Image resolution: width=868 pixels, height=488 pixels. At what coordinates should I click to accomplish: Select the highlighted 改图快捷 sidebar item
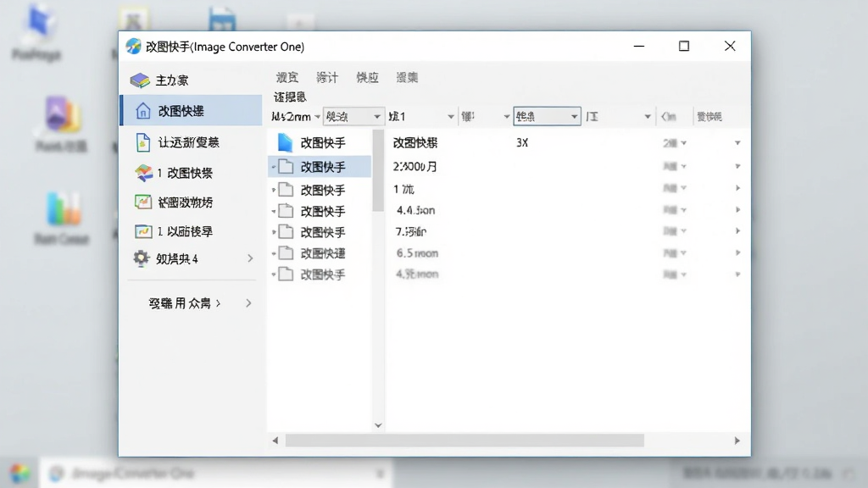click(x=192, y=111)
